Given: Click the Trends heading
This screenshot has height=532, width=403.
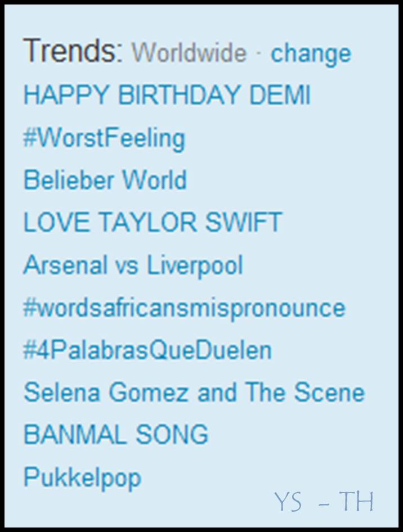Looking at the screenshot, I should [x=73, y=51].
